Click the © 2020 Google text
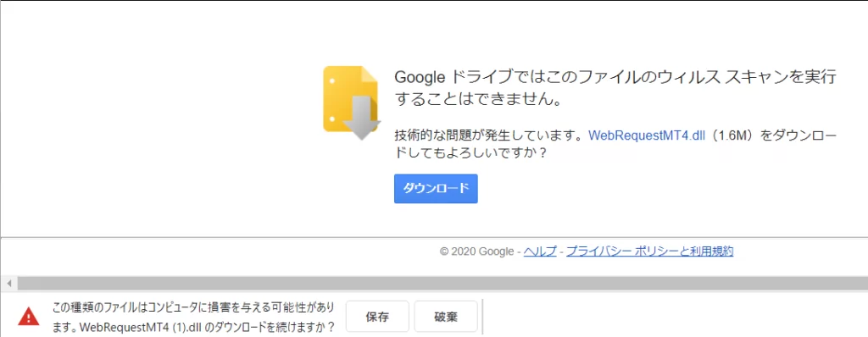Screen dimensions: 868x337 point(476,251)
